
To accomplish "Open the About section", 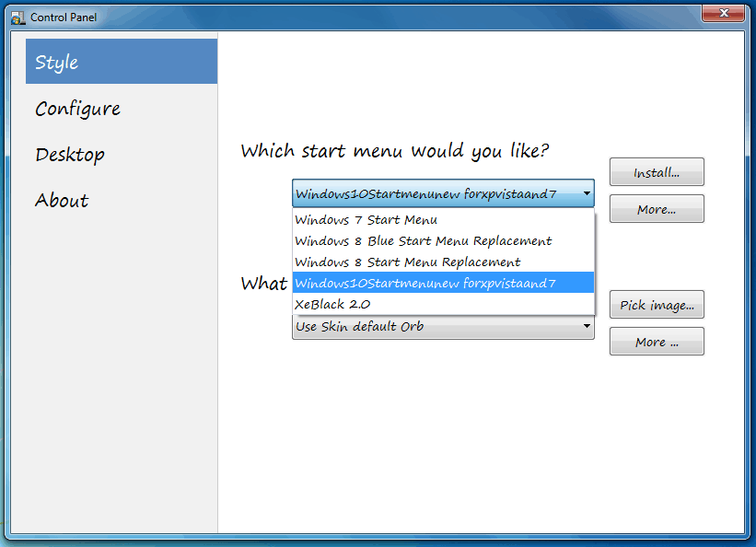I will coord(62,200).
